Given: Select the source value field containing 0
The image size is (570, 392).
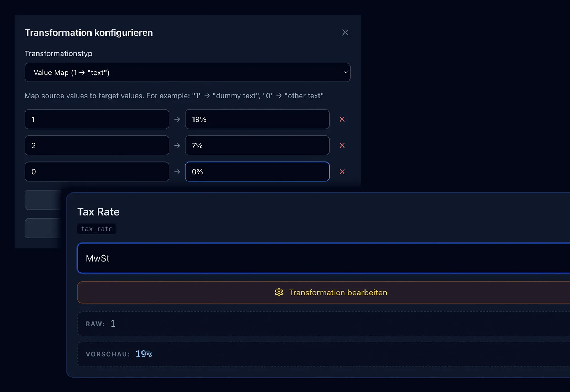Looking at the screenshot, I should coord(97,172).
